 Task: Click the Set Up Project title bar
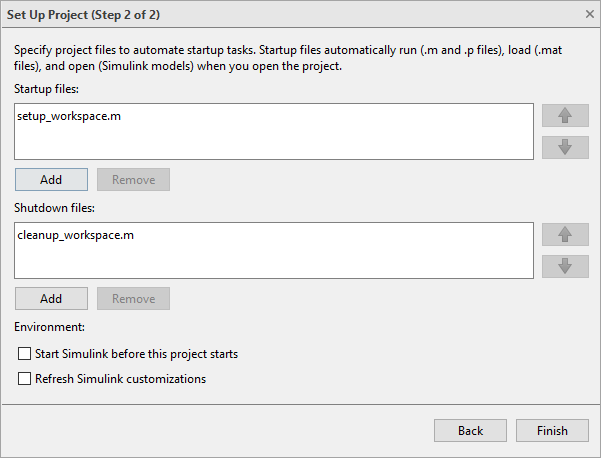click(250, 14)
